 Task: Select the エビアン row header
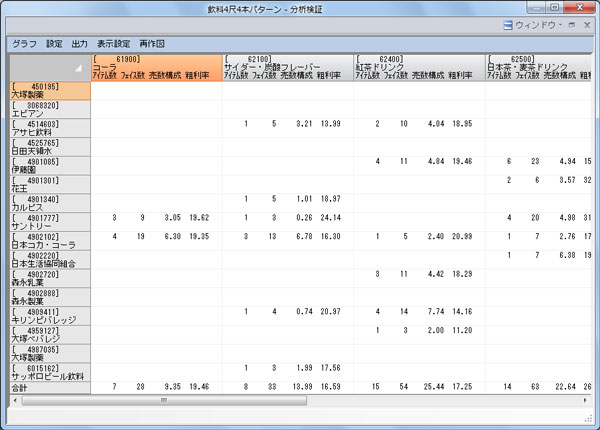(50, 109)
